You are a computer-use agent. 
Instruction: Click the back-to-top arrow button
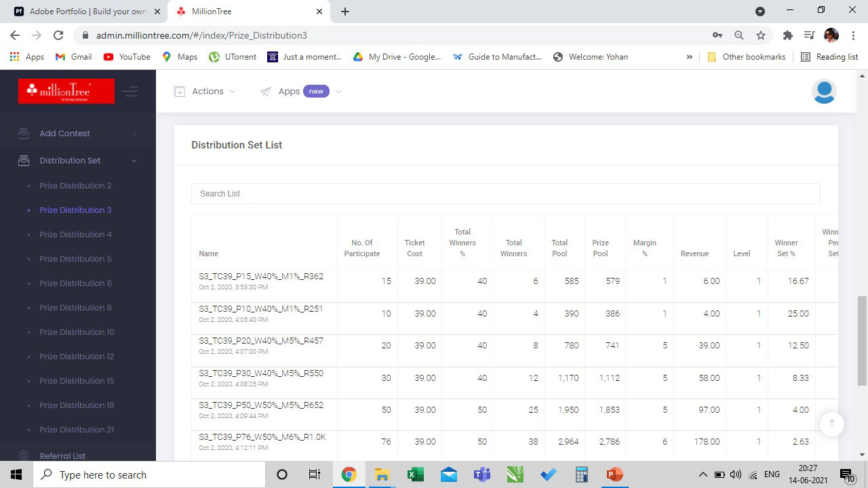pyautogui.click(x=831, y=424)
